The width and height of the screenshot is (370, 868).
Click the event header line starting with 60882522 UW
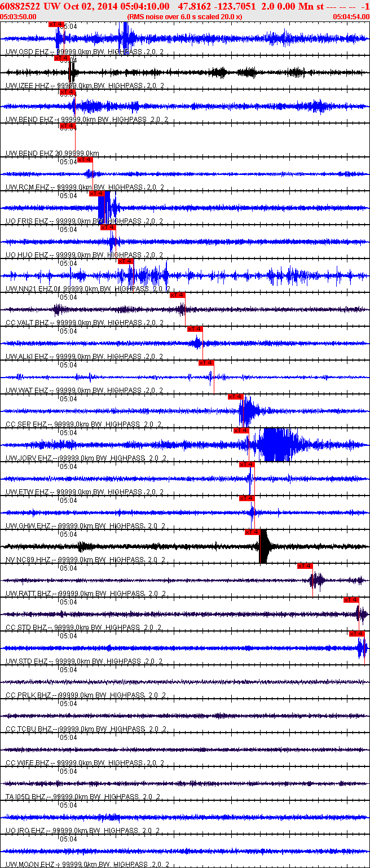pyautogui.click(x=185, y=6)
